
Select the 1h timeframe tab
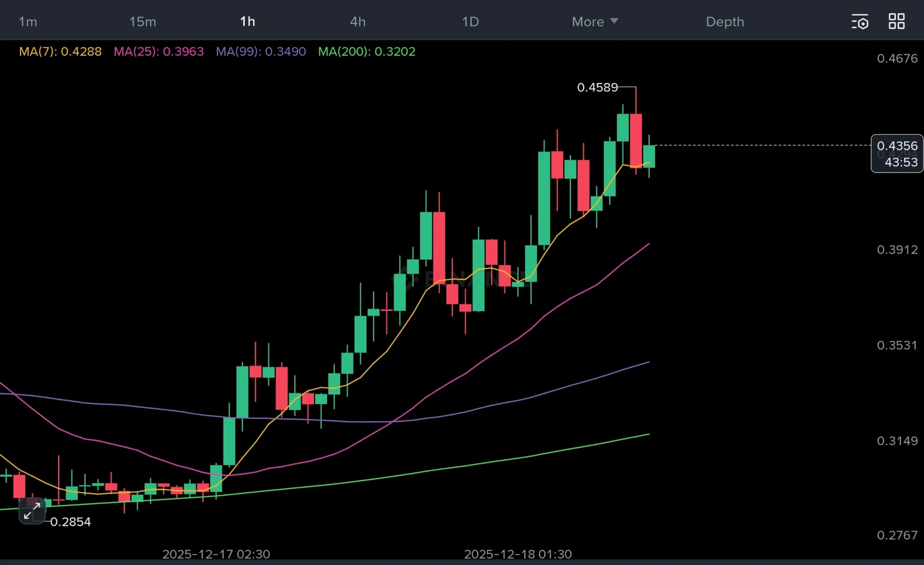coord(248,22)
